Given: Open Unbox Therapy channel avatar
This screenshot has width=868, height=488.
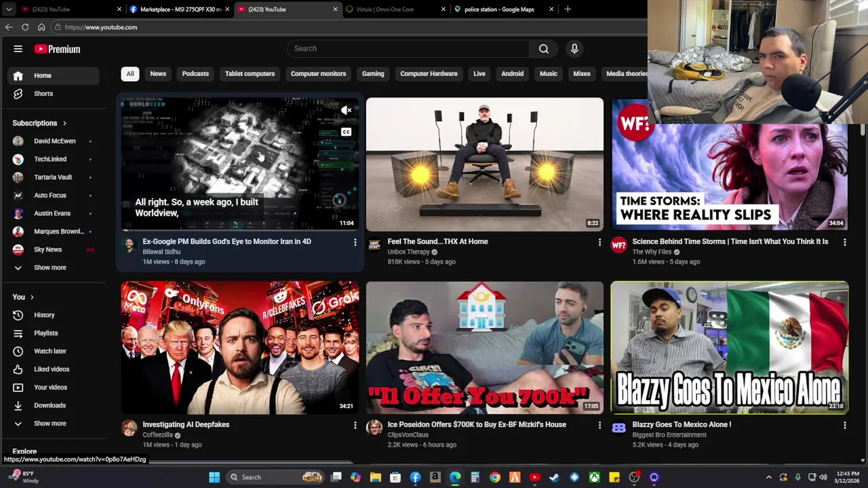Looking at the screenshot, I should pyautogui.click(x=374, y=245).
